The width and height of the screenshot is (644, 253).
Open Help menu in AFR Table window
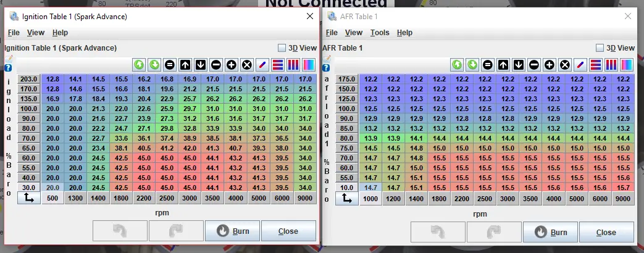point(404,33)
